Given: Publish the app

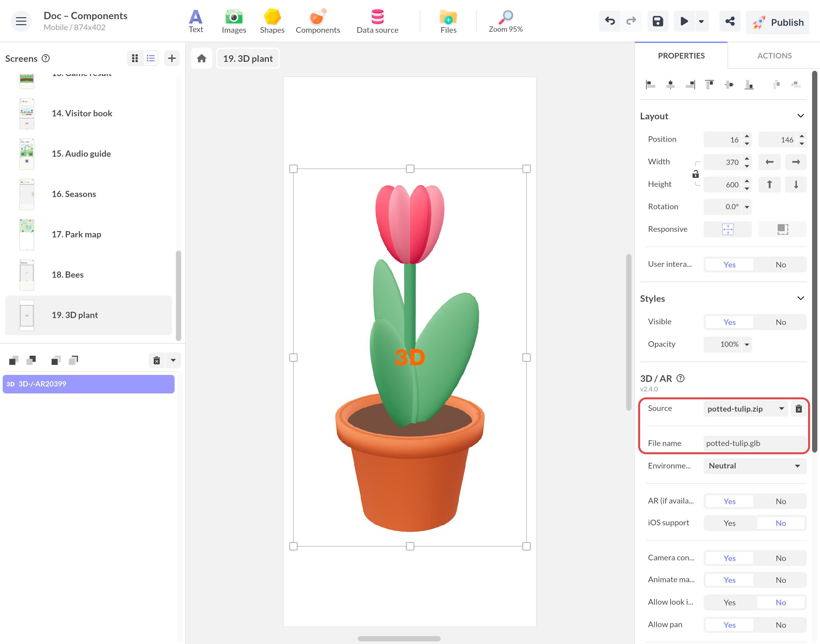Looking at the screenshot, I should [777, 22].
